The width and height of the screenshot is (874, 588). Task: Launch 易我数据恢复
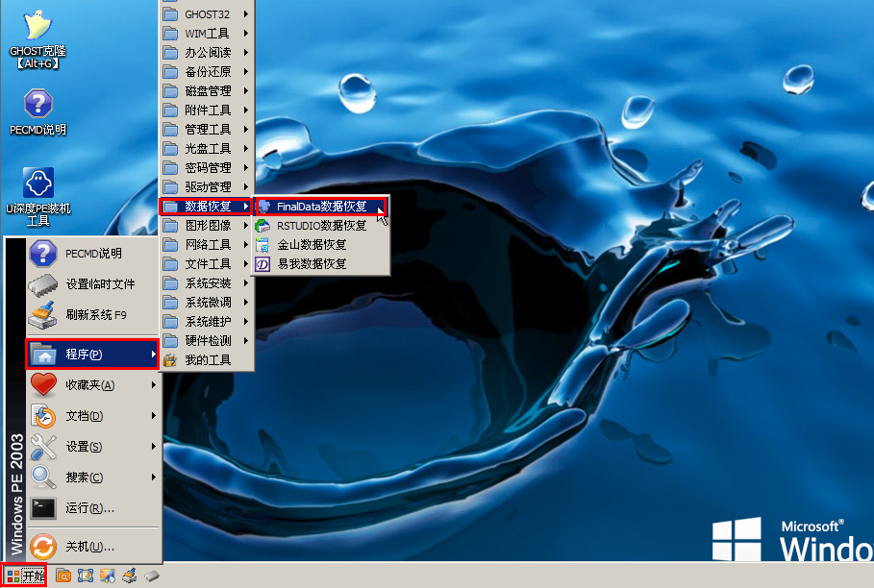(x=321, y=263)
